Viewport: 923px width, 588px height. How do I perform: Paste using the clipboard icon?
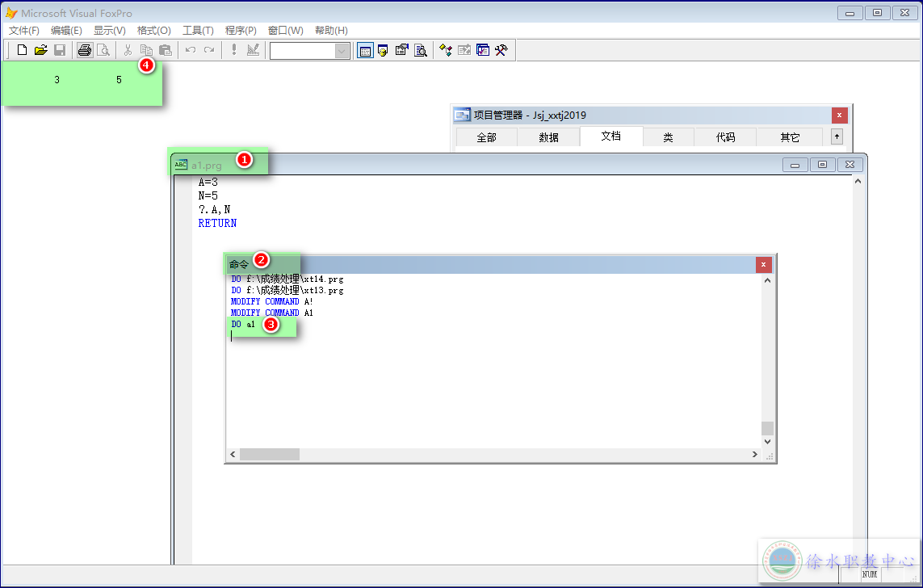[x=166, y=50]
